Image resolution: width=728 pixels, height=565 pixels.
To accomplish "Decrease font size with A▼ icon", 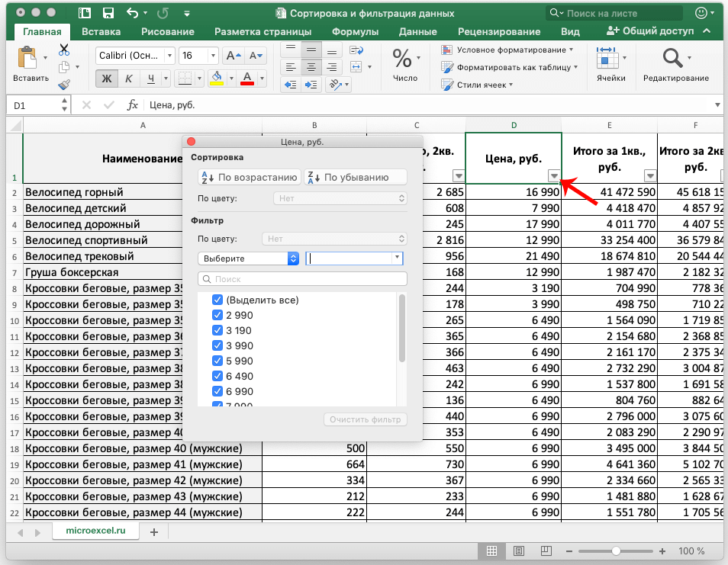I will [256, 56].
